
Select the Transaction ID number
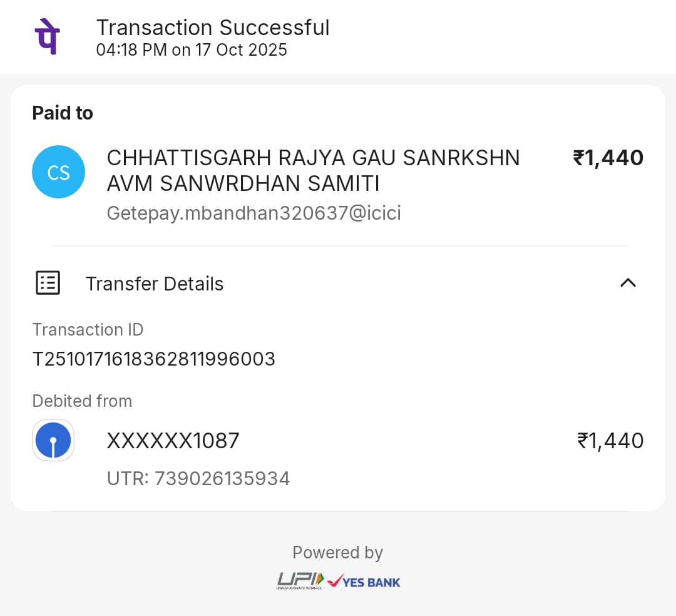click(154, 359)
